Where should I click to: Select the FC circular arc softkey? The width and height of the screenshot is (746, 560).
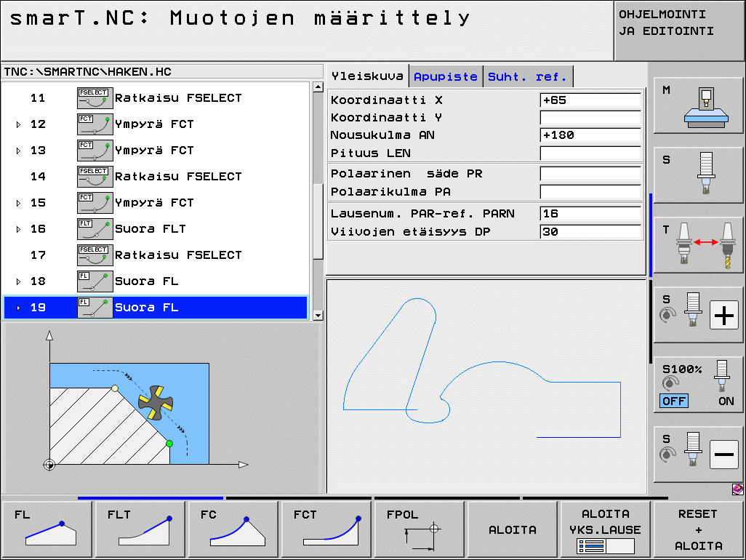coord(233,529)
